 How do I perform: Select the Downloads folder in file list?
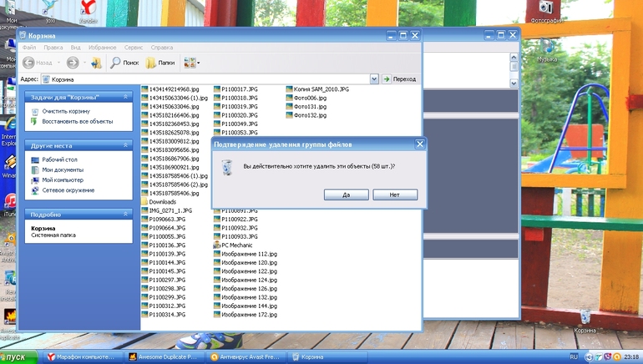[x=163, y=202]
